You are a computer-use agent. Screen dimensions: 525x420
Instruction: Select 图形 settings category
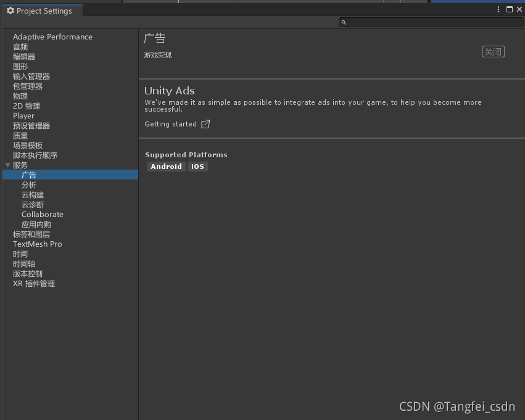20,67
